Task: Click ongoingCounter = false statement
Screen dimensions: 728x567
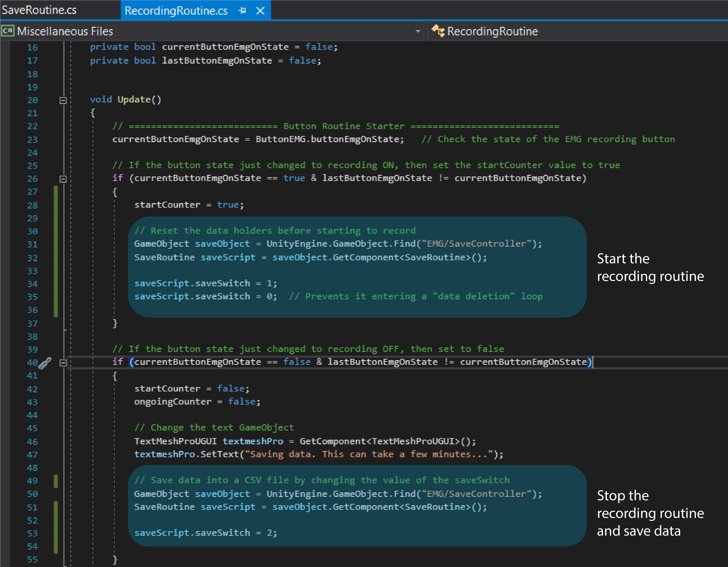Action: (197, 402)
